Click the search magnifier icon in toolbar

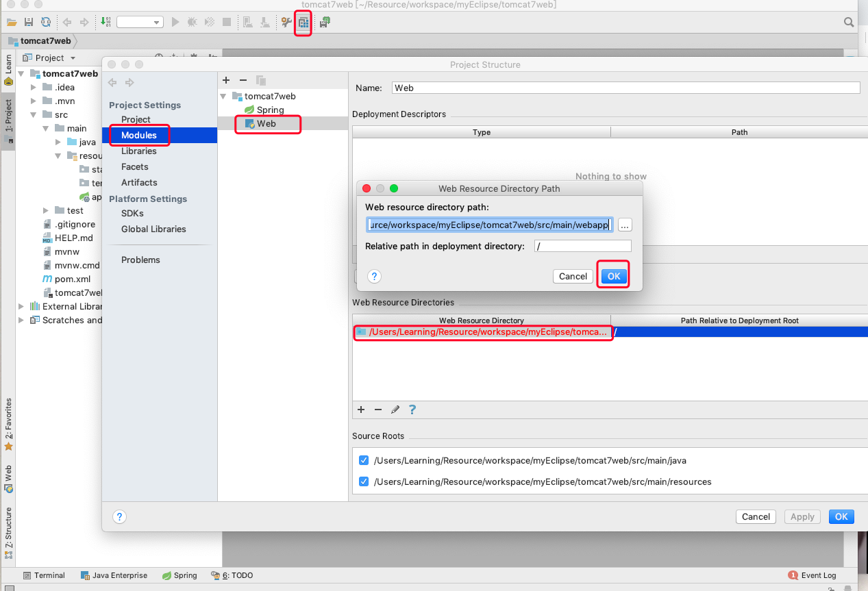pos(849,23)
